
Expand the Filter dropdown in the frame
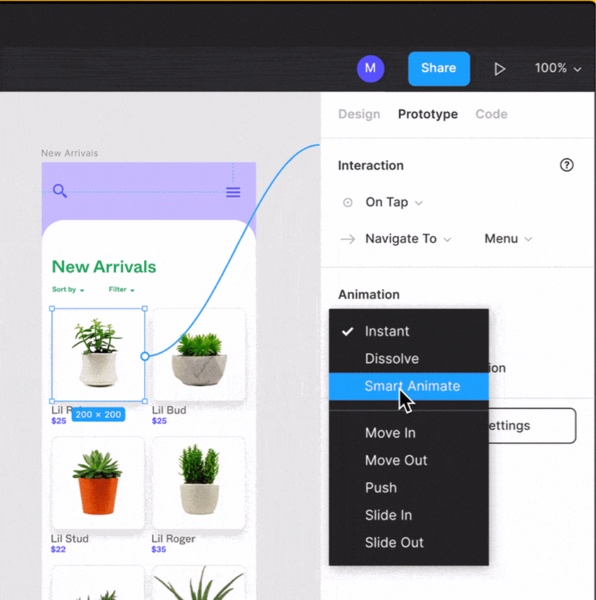(122, 290)
